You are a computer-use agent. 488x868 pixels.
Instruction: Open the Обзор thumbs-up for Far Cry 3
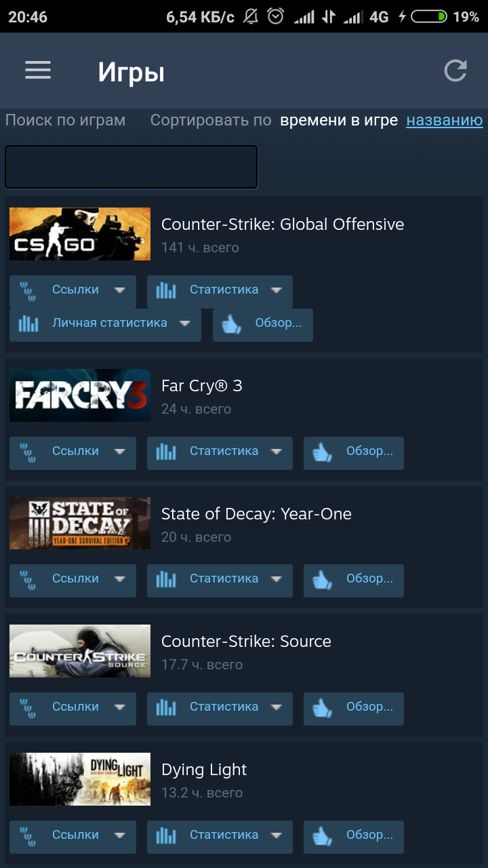tap(322, 452)
